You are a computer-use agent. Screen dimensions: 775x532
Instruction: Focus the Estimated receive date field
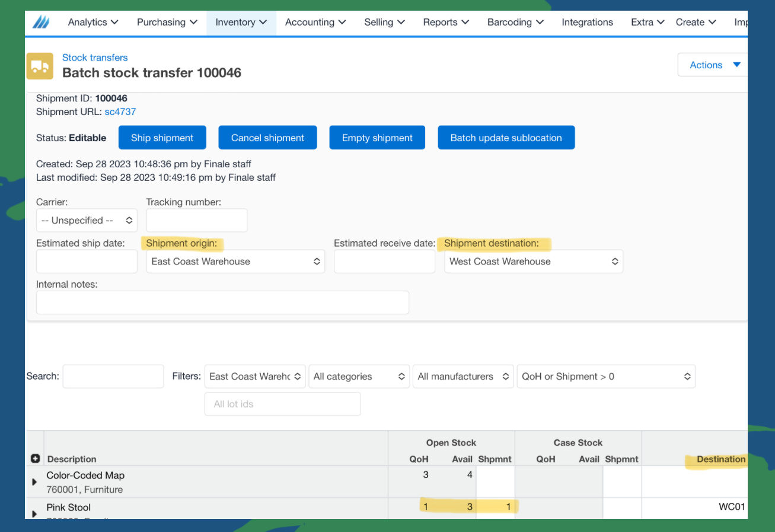pos(385,262)
